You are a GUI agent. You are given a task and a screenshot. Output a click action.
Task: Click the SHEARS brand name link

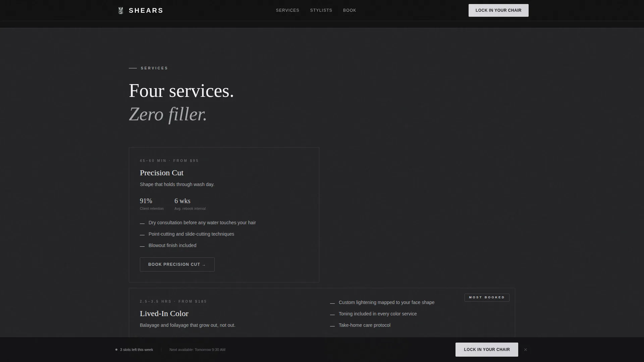[x=146, y=10]
